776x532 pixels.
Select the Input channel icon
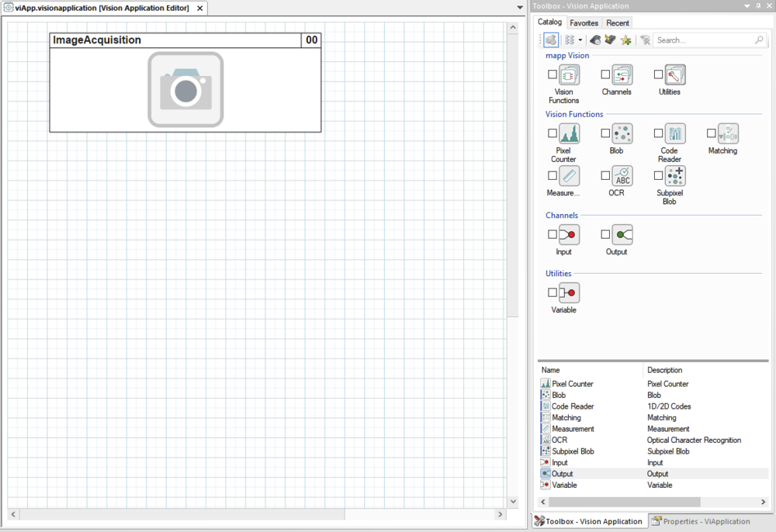pyautogui.click(x=569, y=235)
